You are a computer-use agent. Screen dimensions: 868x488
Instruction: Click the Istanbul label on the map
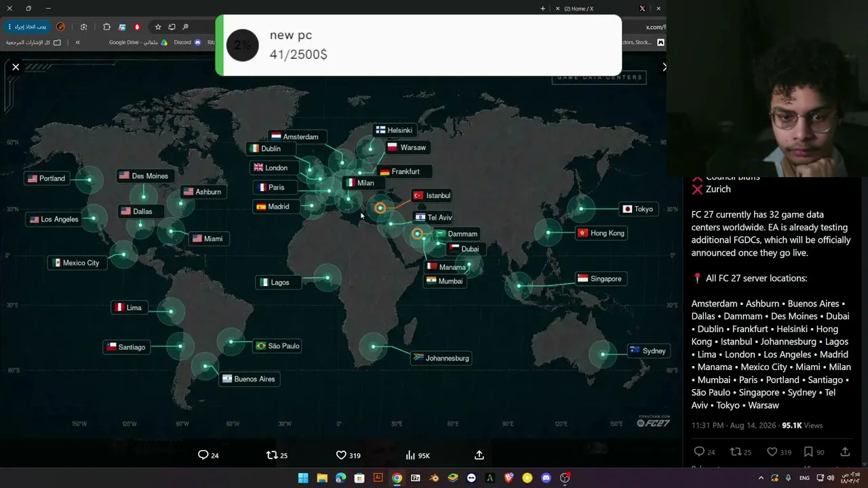(x=432, y=195)
